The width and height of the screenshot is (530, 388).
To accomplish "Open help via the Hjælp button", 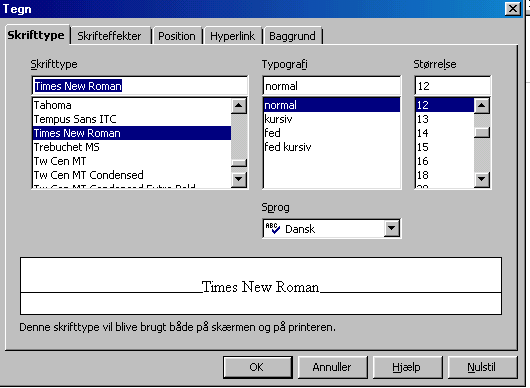I will [x=407, y=367].
